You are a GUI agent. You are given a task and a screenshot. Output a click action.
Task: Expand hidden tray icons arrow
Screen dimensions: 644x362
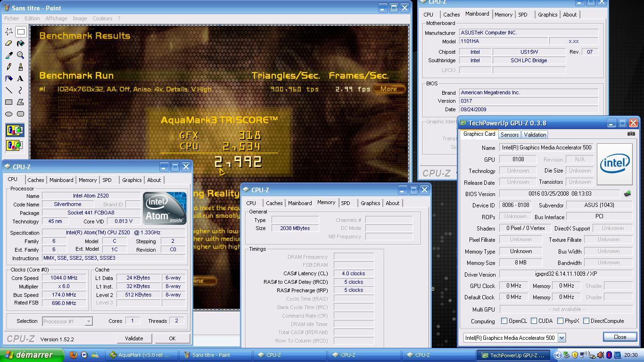(x=558, y=355)
